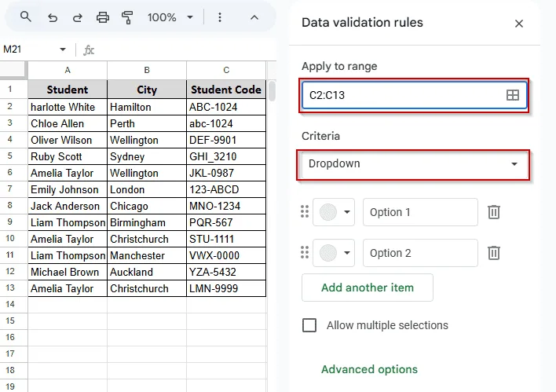Screen dimensions: 556x392
Task: Click the select-all corner box
Action: pos(13,70)
